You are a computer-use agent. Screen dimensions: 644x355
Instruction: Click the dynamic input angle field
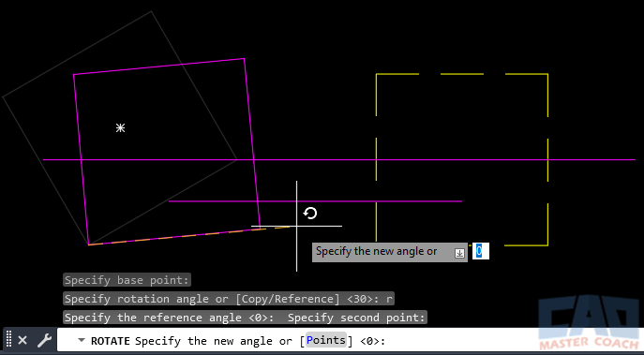pos(481,251)
